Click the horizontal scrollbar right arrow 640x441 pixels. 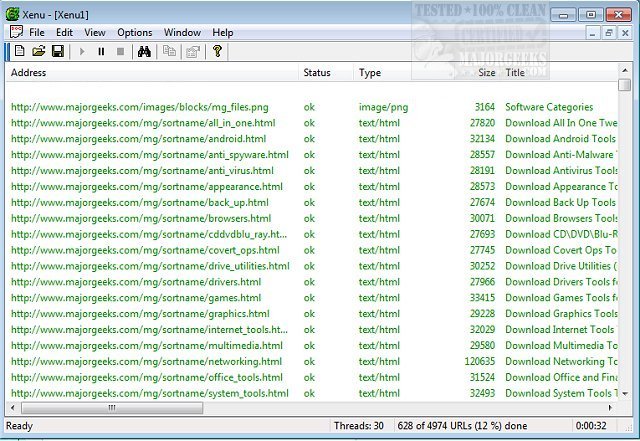[611, 408]
